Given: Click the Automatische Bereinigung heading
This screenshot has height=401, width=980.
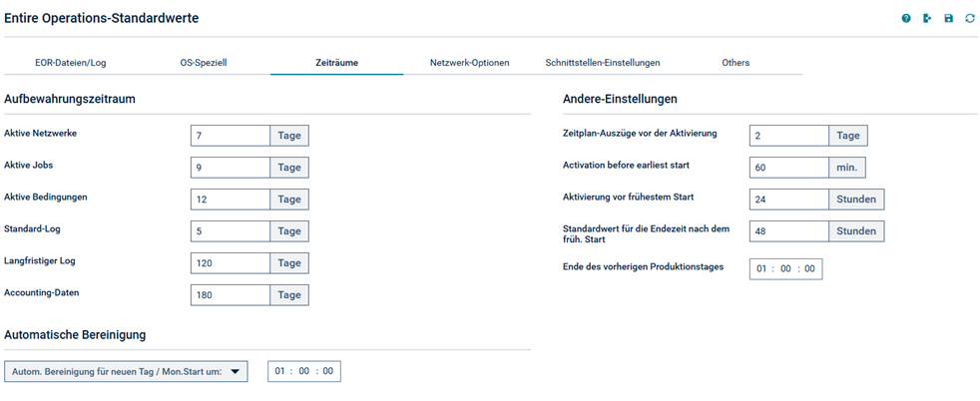Looking at the screenshot, I should 75,335.
